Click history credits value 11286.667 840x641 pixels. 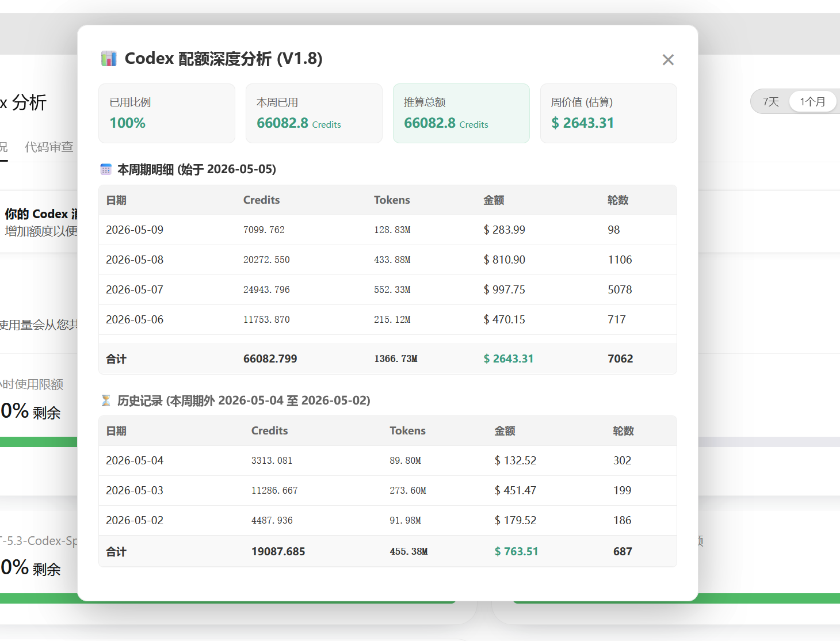[x=274, y=490]
